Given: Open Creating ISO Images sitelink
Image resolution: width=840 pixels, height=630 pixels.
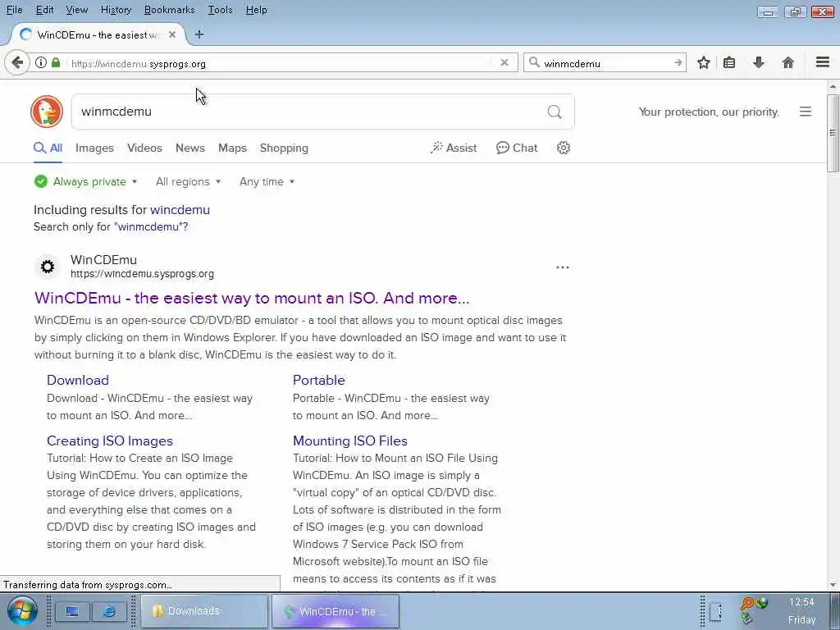Looking at the screenshot, I should point(110,441).
